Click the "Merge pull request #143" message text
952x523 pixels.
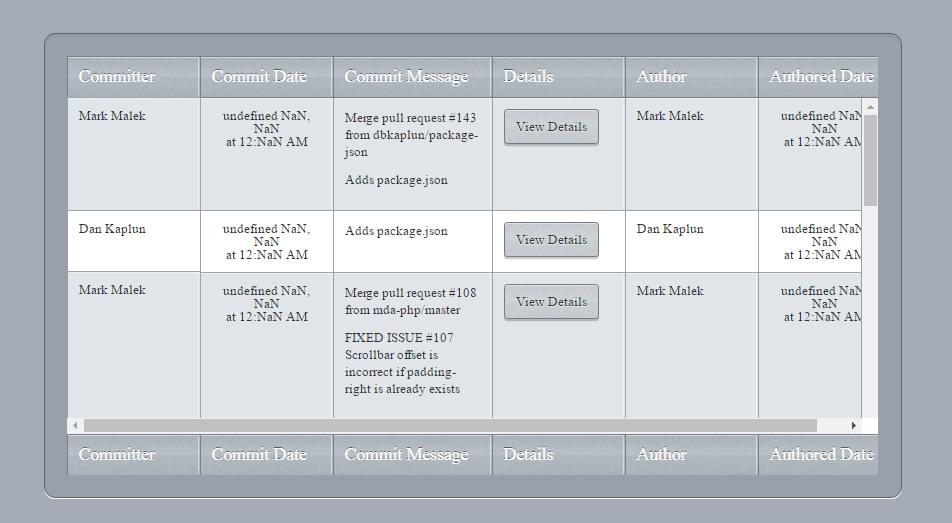(410, 118)
